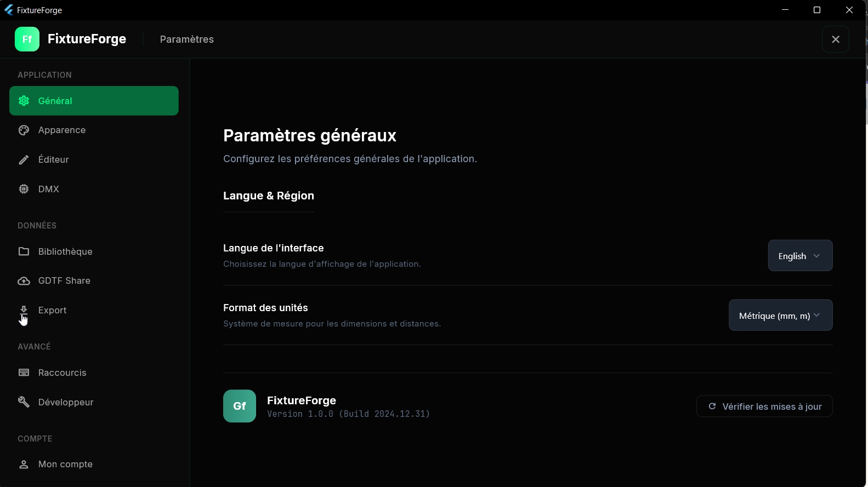The image size is (868, 487).
Task: Open the Développeur section
Action: [94, 402]
